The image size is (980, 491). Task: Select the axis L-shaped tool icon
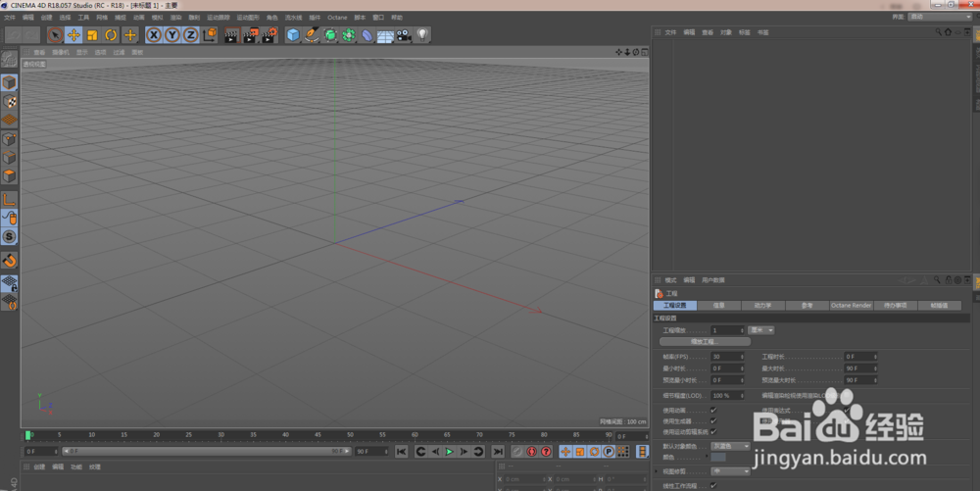point(10,199)
